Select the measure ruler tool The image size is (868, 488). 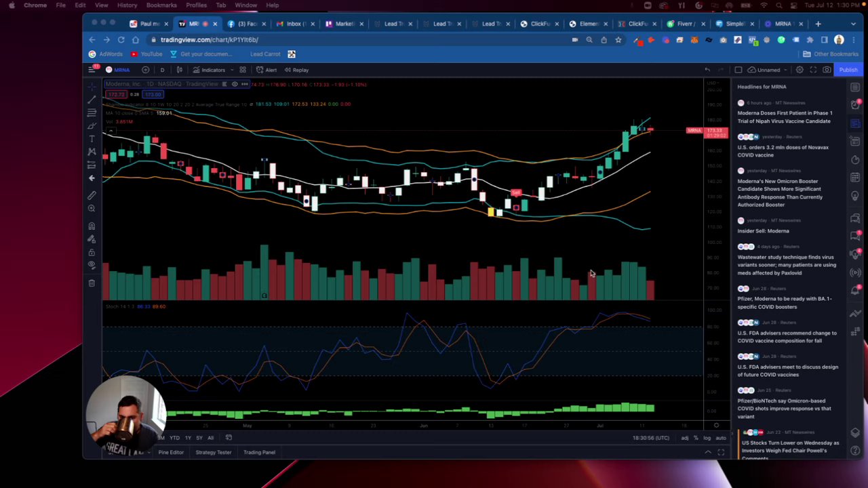pyautogui.click(x=92, y=195)
